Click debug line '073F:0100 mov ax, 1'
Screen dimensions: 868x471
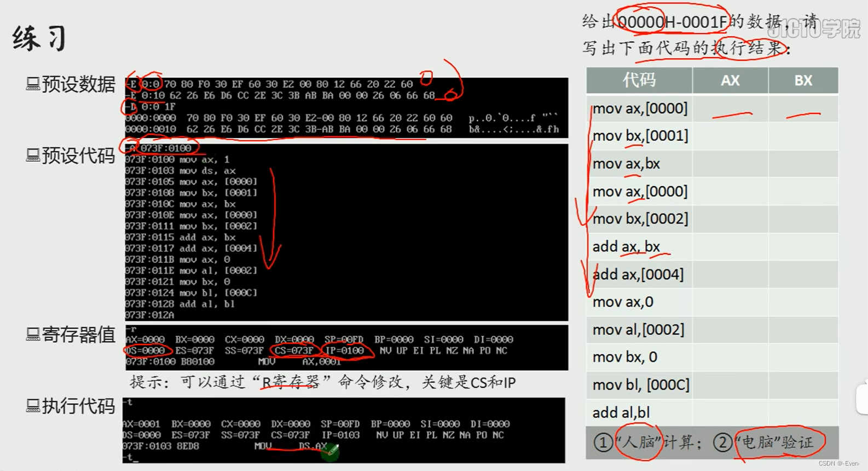177,159
